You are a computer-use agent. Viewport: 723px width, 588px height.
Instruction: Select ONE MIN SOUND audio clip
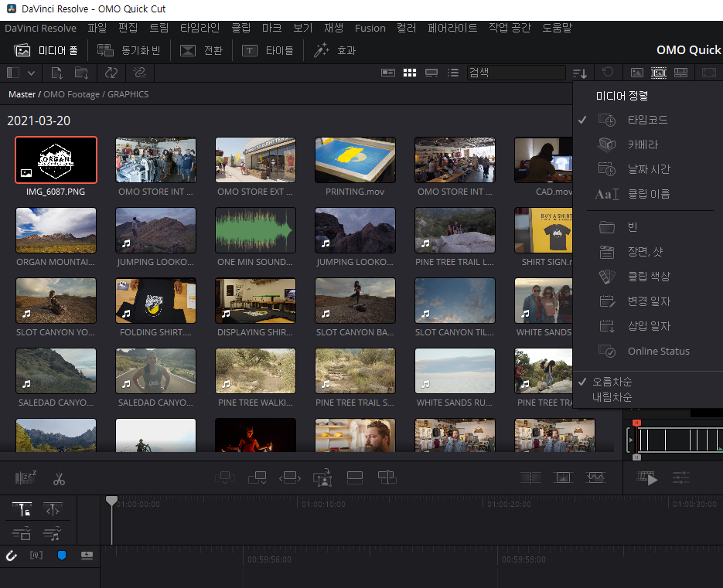pos(255,230)
